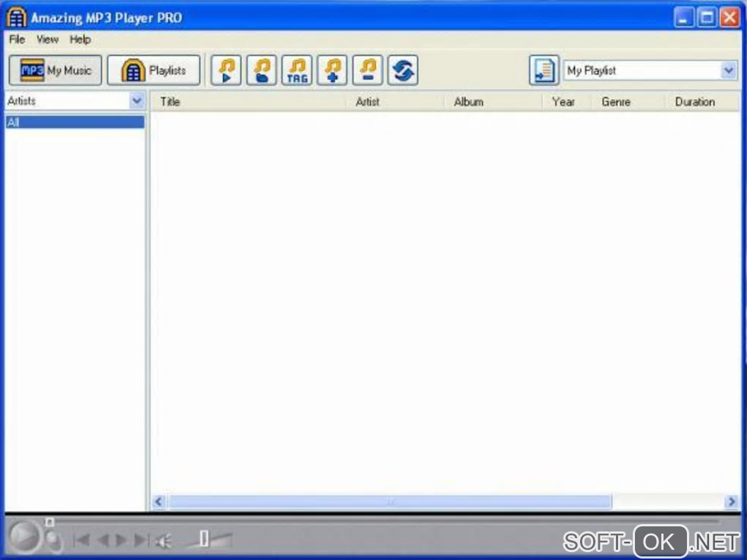
Task: Open the File menu
Action: click(17, 40)
